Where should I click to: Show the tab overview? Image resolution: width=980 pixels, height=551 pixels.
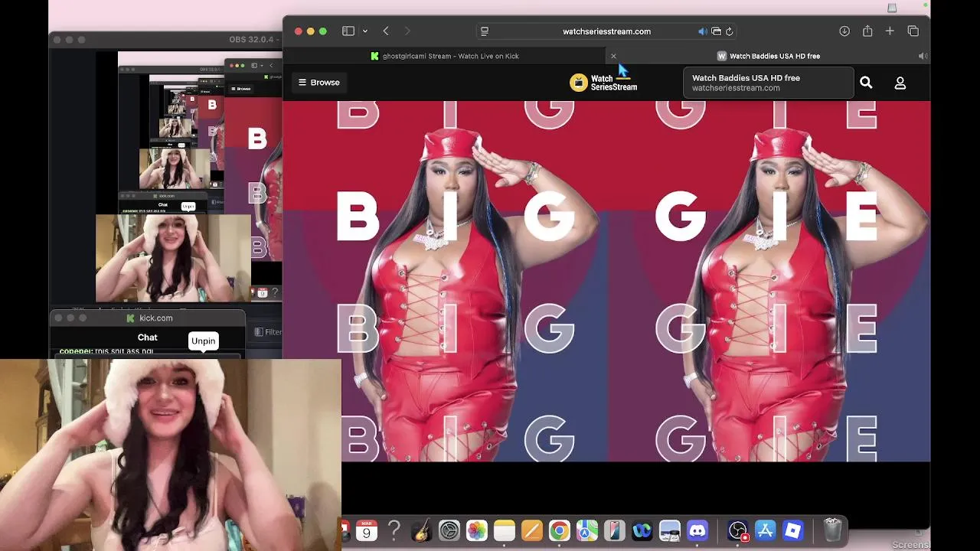coord(913,31)
